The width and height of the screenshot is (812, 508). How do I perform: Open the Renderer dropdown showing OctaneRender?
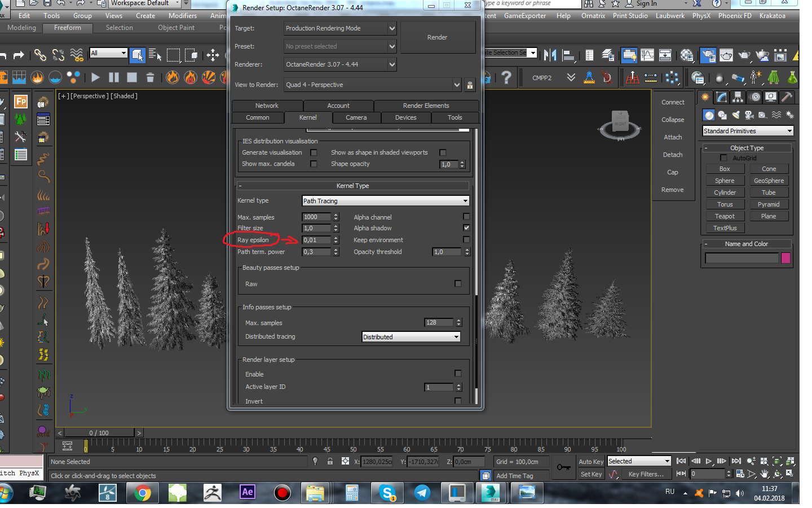tap(340, 64)
